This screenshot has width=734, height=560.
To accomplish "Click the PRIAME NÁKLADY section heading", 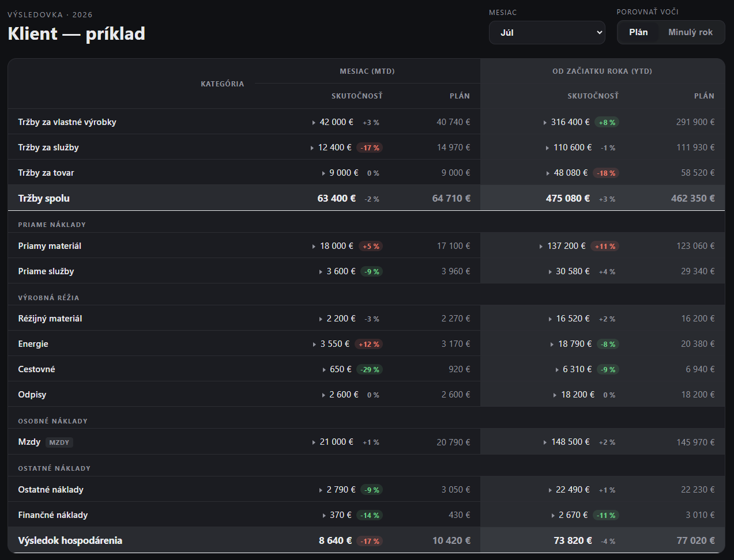I will click(x=52, y=225).
